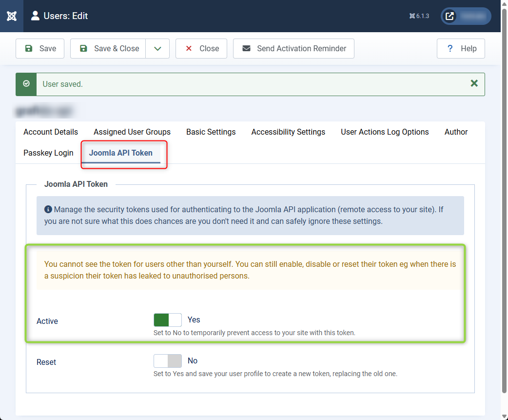Click the 'Reset' field label
Image resolution: width=508 pixels, height=420 pixels.
coord(46,362)
